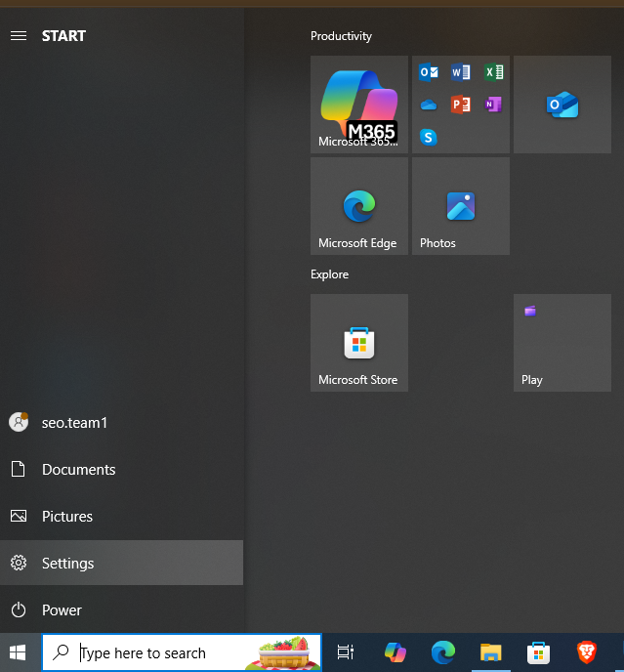This screenshot has height=672, width=624.
Task: Open Microsoft Store from the taskbar
Action: click(x=538, y=652)
